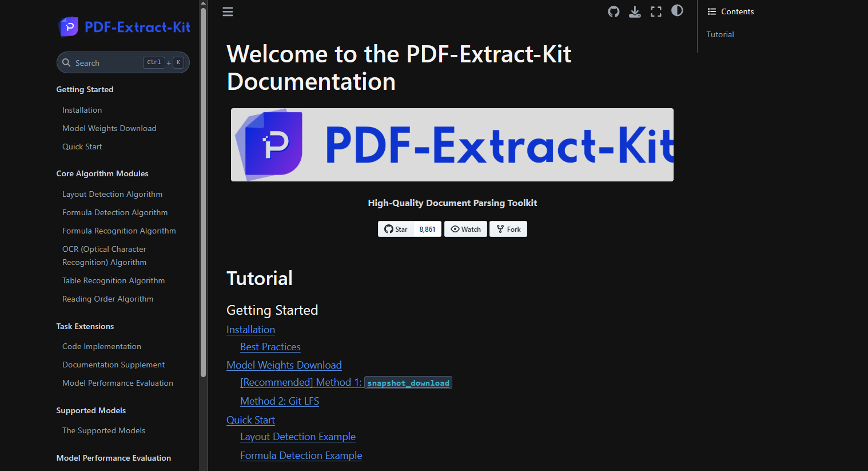Image resolution: width=868 pixels, height=471 pixels.
Task: Open sidebar Model Performance Evaluation link under Task Extensions
Action: (117, 383)
